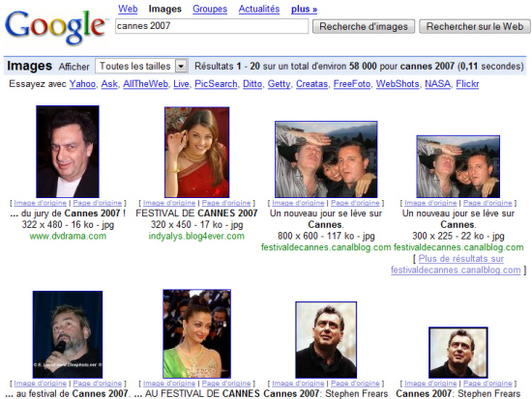Expand the 'Toutes les tailles' size dropdown
Screen dimensions: 532x399
[141, 66]
